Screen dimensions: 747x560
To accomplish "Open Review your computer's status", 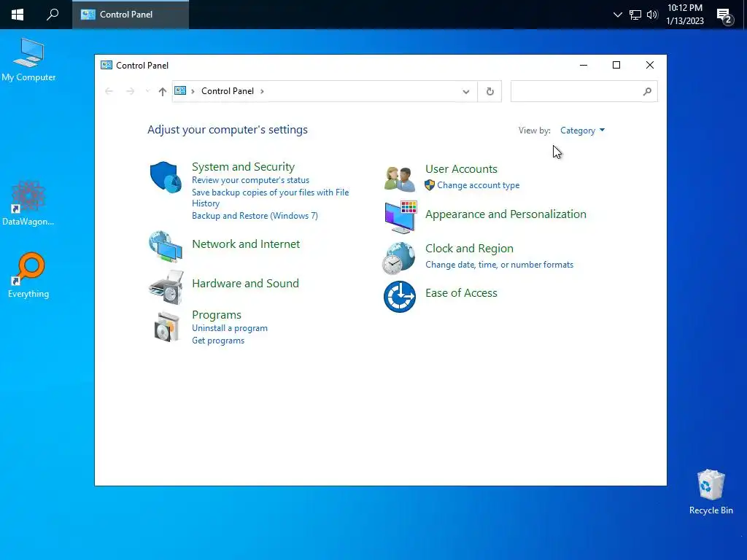I will [251, 180].
